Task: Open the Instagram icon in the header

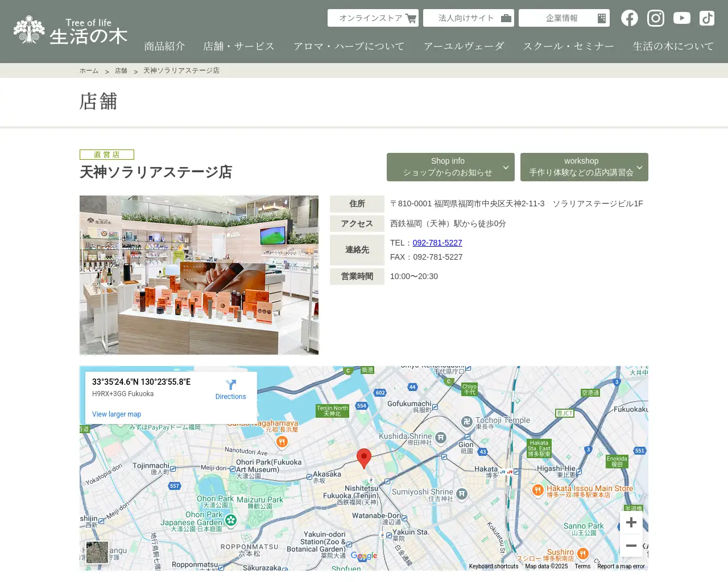Action: point(655,18)
